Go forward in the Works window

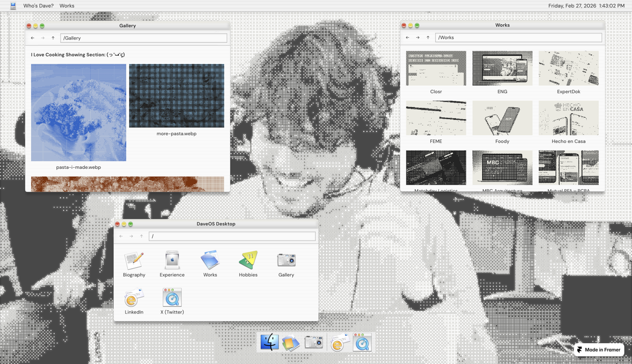(x=418, y=37)
